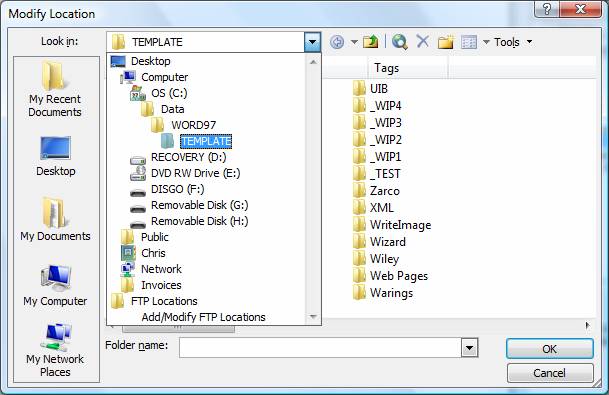This screenshot has height=395, width=609.
Task: Select the WORD97 folder in list
Action: click(183, 125)
